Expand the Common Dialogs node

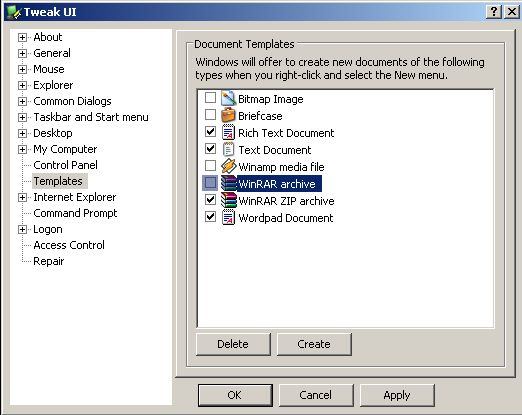[22, 101]
